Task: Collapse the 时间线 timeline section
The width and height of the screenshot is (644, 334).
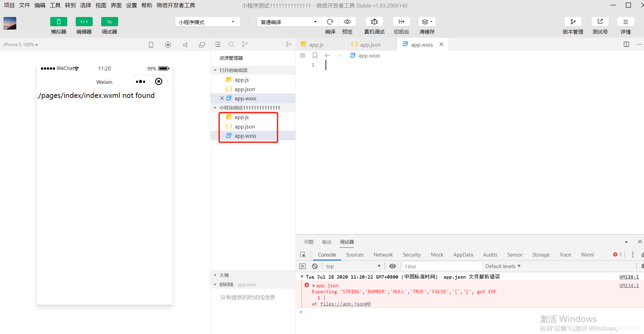Action: tap(253, 284)
